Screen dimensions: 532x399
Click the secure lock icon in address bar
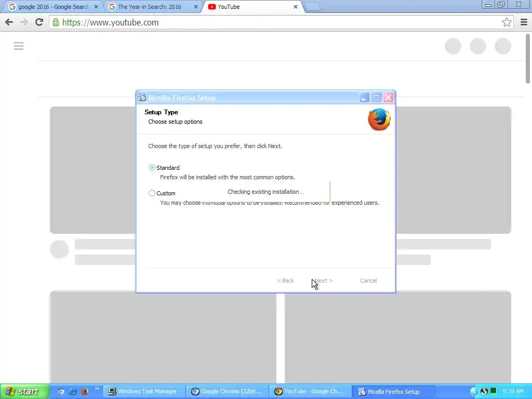coord(56,22)
